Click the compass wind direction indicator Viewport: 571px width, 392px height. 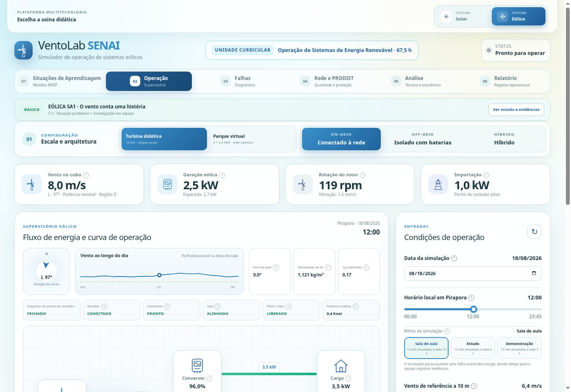coord(46,271)
